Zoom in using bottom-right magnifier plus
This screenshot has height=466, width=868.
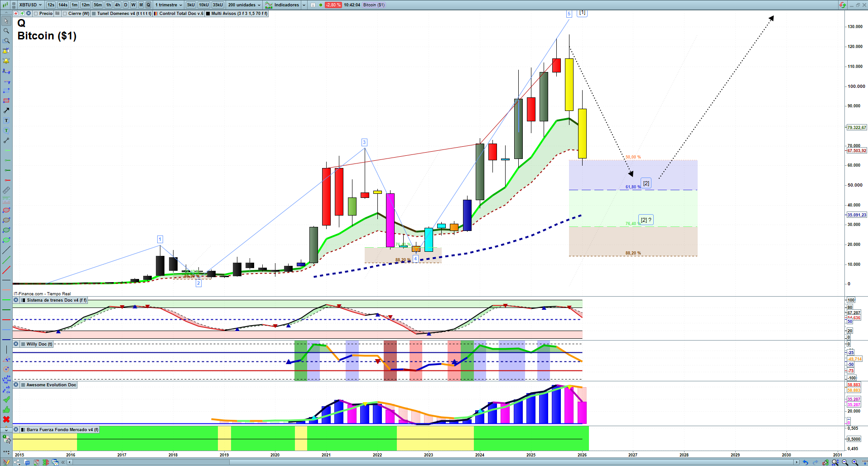coord(855,462)
